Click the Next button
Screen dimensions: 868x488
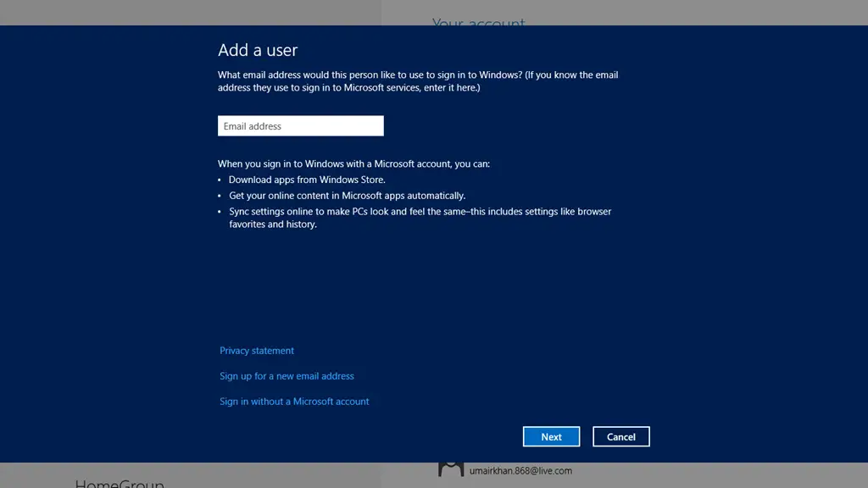pyautogui.click(x=551, y=436)
